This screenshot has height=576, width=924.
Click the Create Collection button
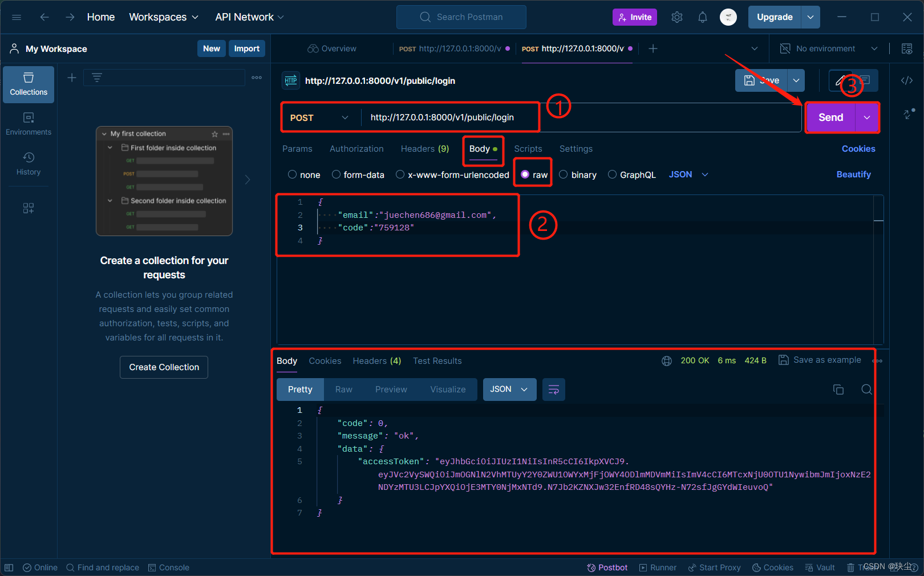tap(164, 367)
